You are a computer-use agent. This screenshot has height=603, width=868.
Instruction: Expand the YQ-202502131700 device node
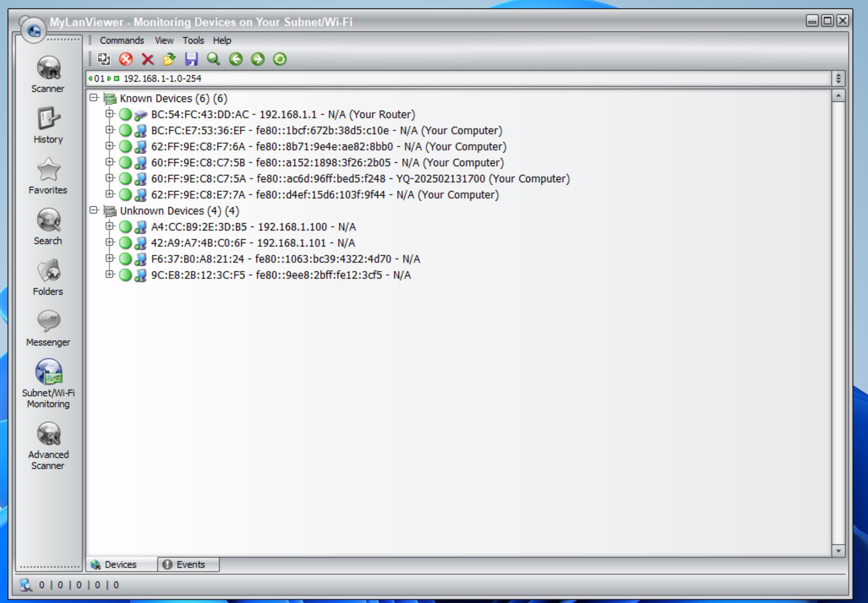110,178
